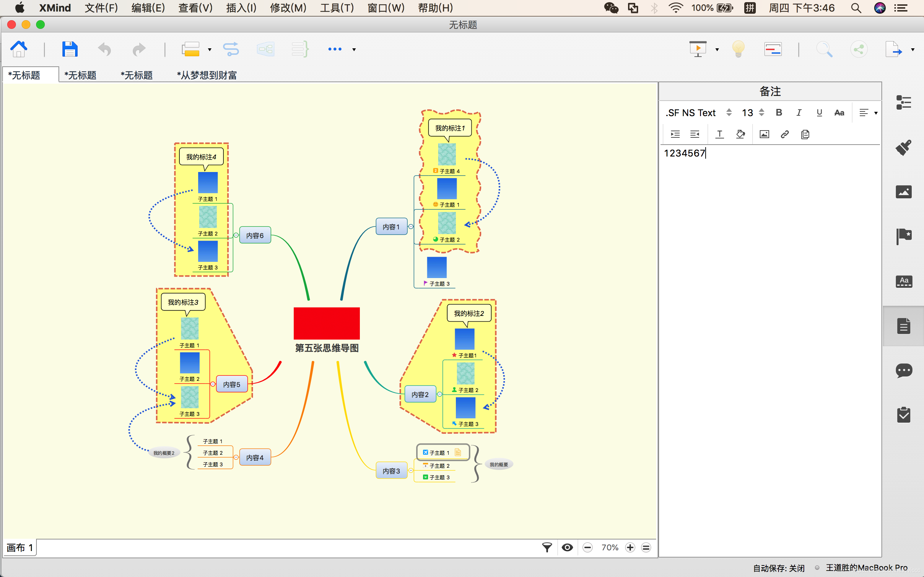Toggle bold formatting in notes

[x=779, y=113]
